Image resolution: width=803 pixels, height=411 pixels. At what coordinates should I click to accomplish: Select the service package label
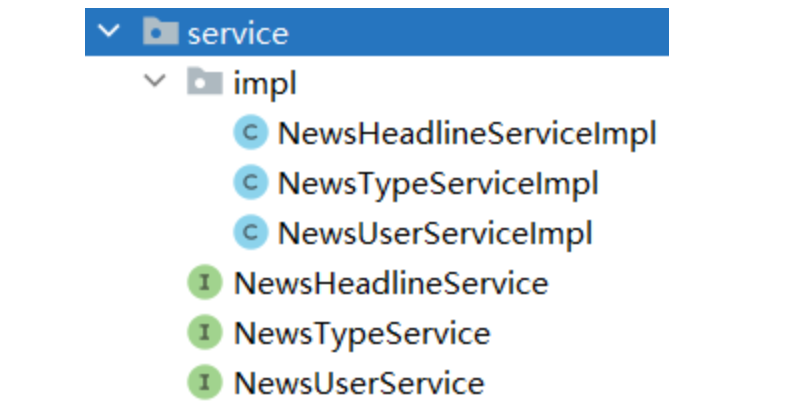coord(238,34)
